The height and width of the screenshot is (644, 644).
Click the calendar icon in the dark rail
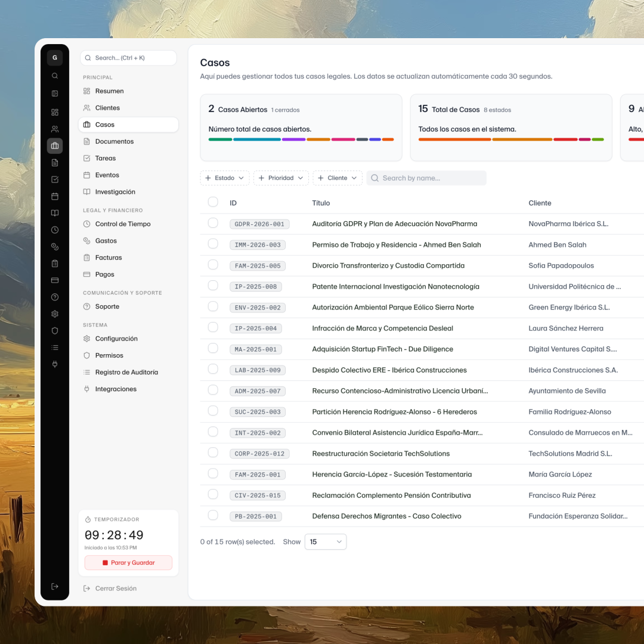point(55,196)
